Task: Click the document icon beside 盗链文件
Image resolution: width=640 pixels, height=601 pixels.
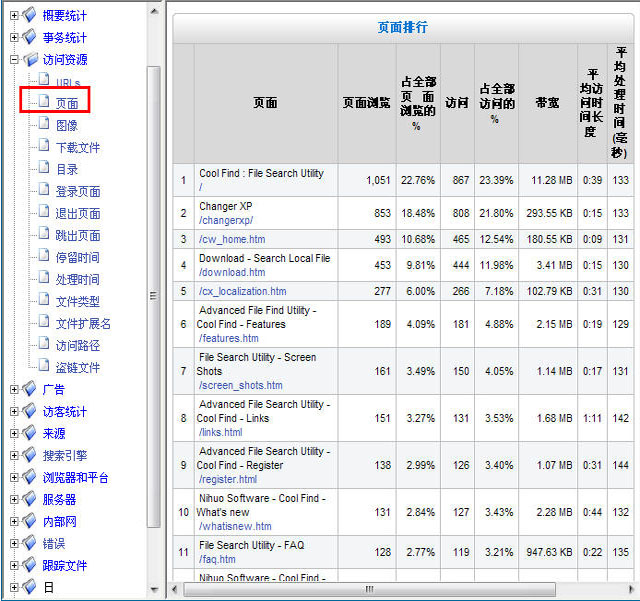Action: 44,365
